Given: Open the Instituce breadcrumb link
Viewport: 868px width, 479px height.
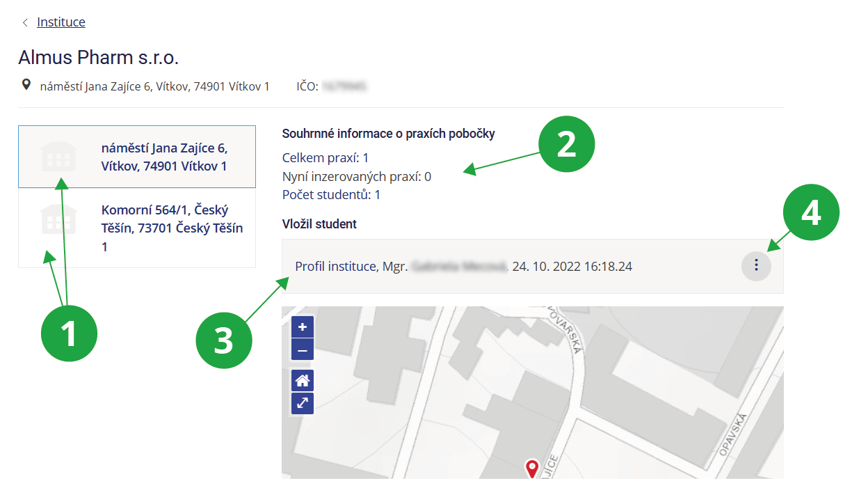Looking at the screenshot, I should [61, 22].
